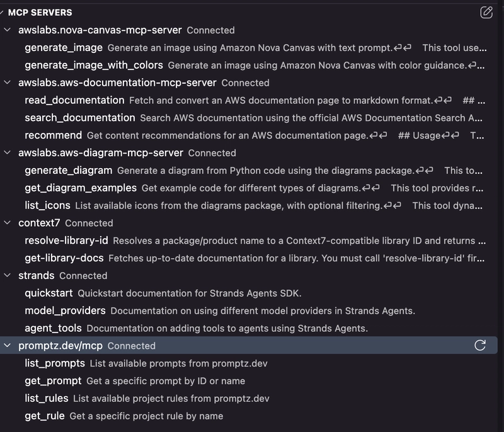Choose the generate_diagram tool

pyautogui.click(x=69, y=170)
